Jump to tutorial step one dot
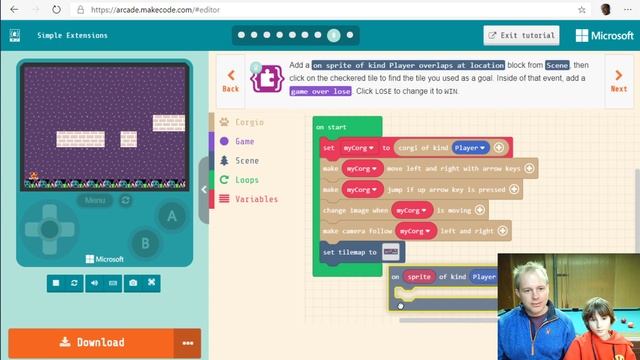Image resolution: width=640 pixels, height=360 pixels. (x=241, y=35)
